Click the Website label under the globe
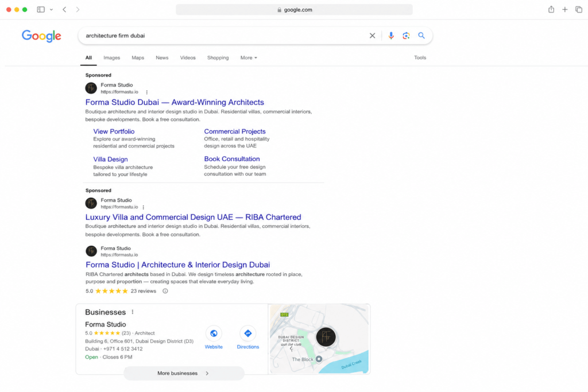Image resolution: width=588 pixels, height=392 pixels. pos(214,347)
